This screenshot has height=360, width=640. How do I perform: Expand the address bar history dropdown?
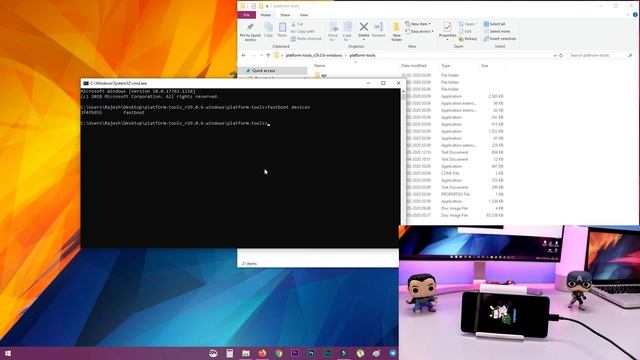tap(555, 55)
